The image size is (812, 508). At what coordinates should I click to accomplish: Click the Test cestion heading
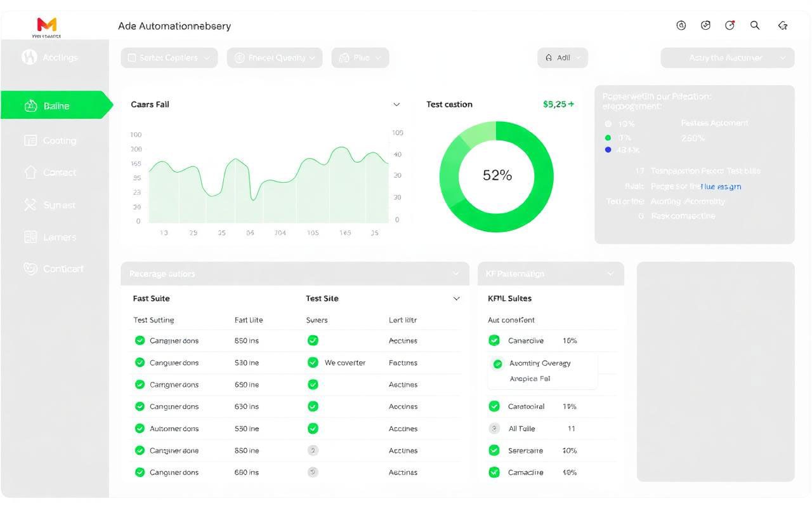pyautogui.click(x=449, y=104)
